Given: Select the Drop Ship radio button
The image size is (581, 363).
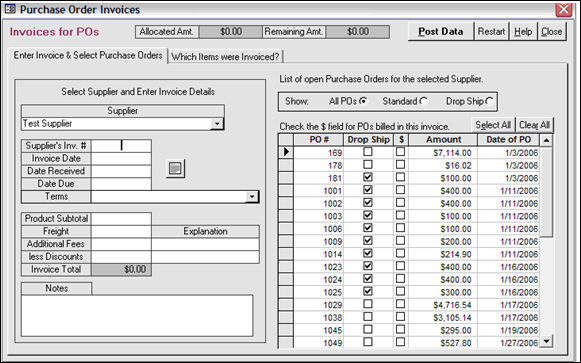Looking at the screenshot, I should coord(489,101).
